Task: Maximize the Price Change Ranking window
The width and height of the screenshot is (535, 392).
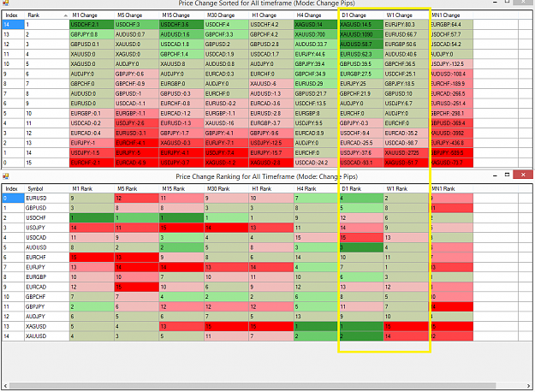Action: (x=507, y=175)
